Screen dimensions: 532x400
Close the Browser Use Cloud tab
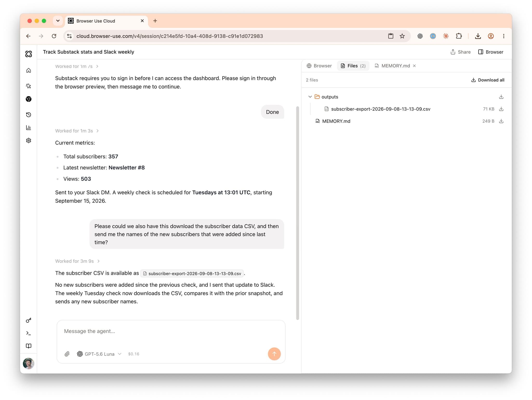click(x=142, y=21)
